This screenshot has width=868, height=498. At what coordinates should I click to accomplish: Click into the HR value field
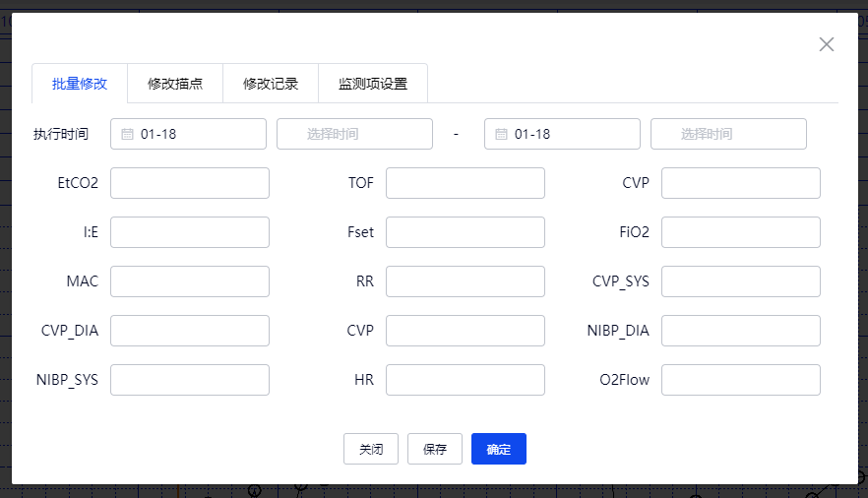click(465, 380)
